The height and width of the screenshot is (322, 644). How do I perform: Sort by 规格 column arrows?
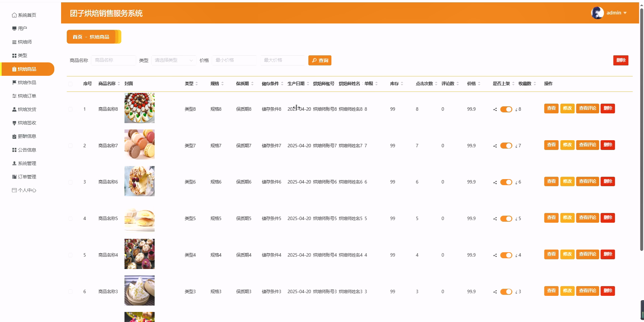pyautogui.click(x=222, y=84)
